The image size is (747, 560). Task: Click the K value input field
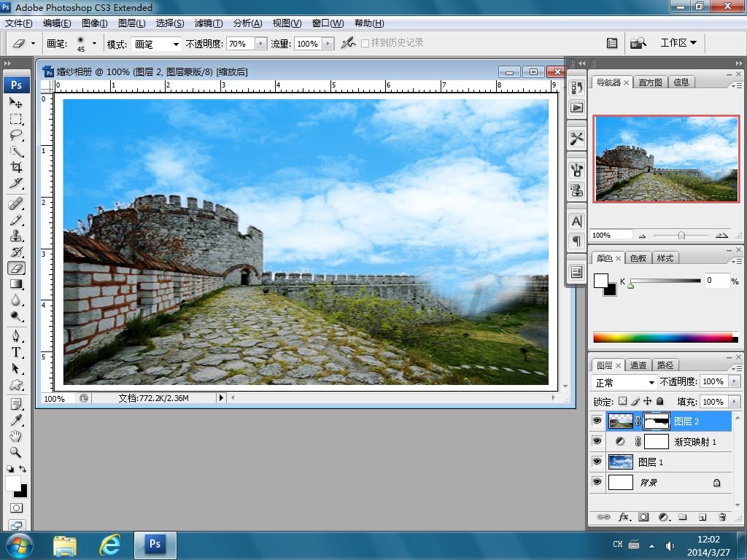coord(717,281)
